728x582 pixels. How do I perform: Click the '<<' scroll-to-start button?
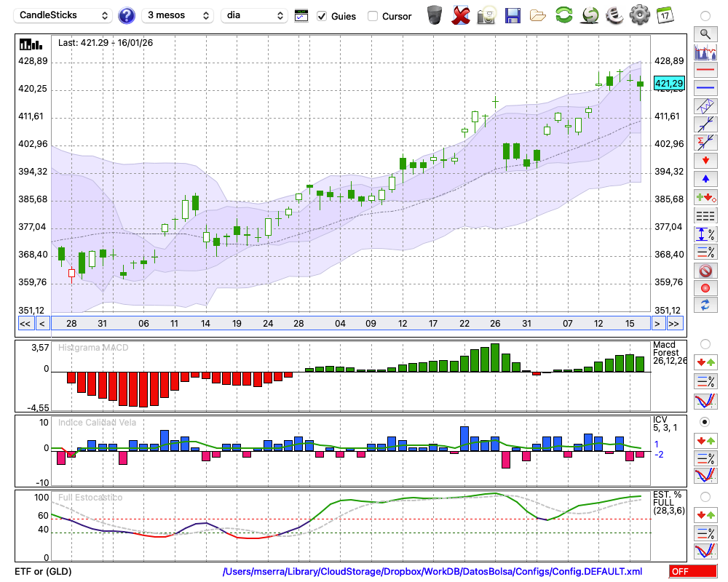pyautogui.click(x=25, y=323)
